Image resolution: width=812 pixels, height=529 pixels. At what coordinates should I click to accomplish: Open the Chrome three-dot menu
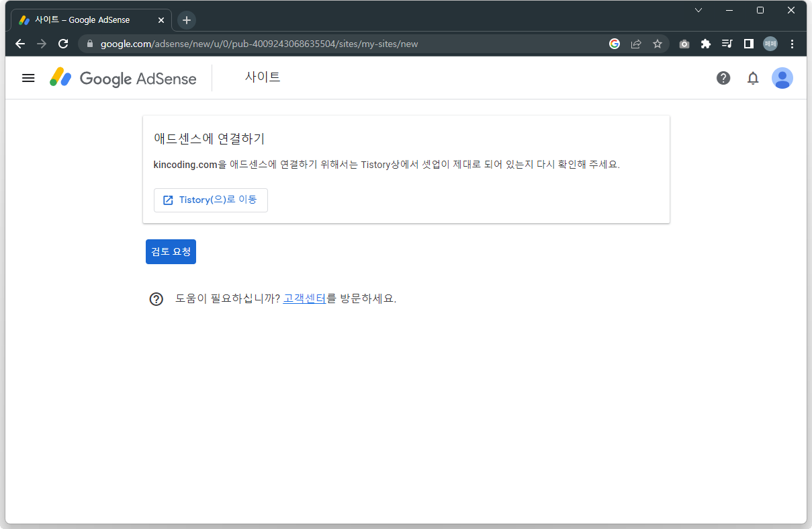(793, 44)
